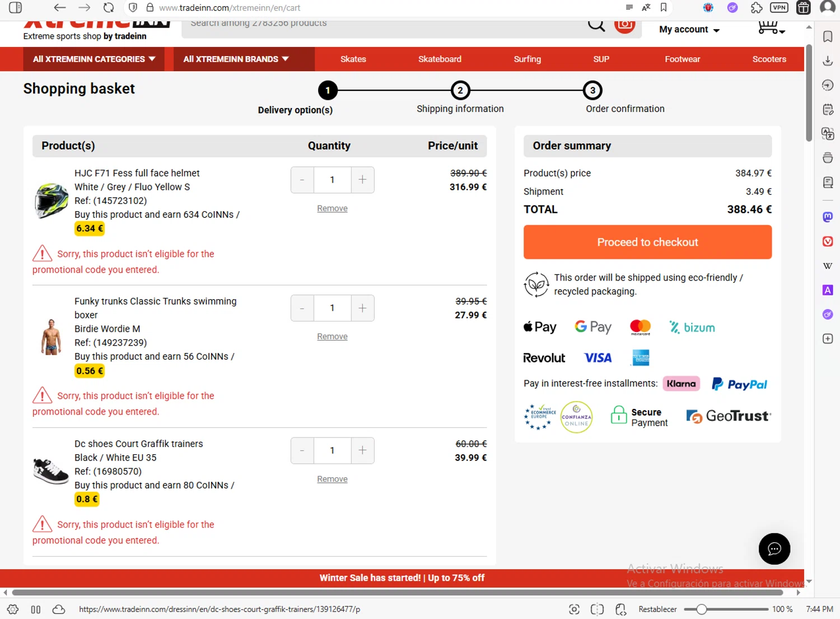840x619 pixels.
Task: Open the Surfing category
Action: (528, 59)
